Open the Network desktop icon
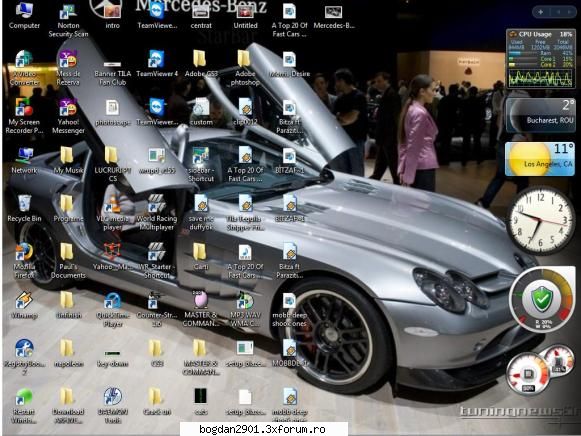The width and height of the screenshot is (581, 436). pos(24,160)
